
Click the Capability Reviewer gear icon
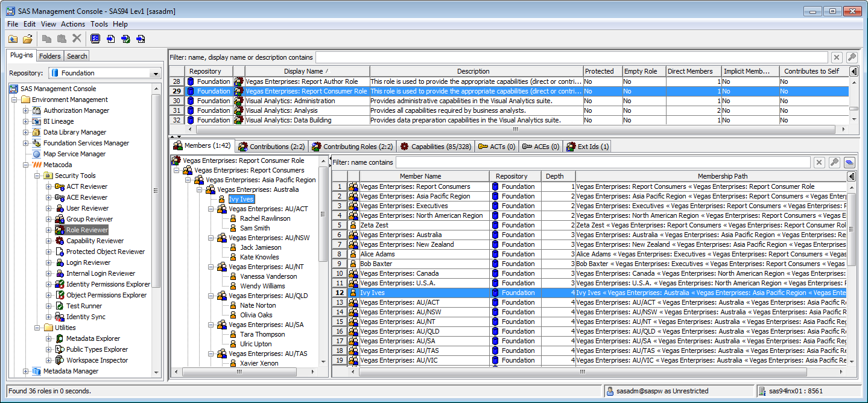60,241
